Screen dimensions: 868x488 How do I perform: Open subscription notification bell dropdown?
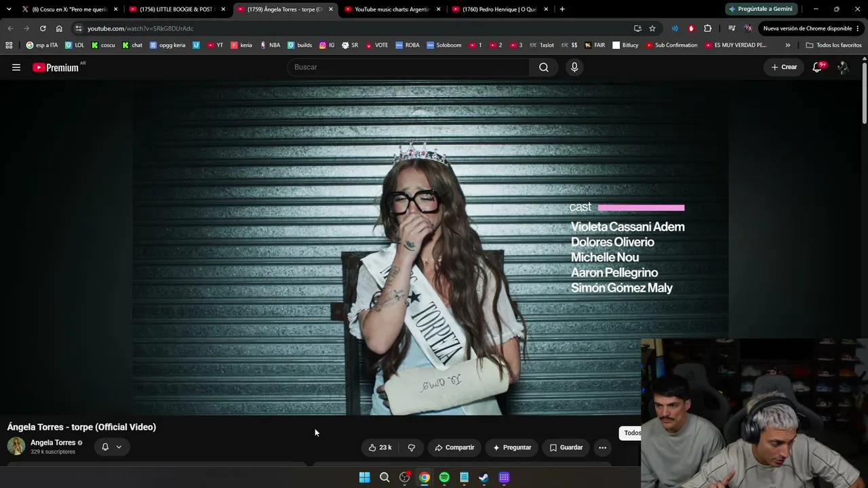tap(111, 447)
